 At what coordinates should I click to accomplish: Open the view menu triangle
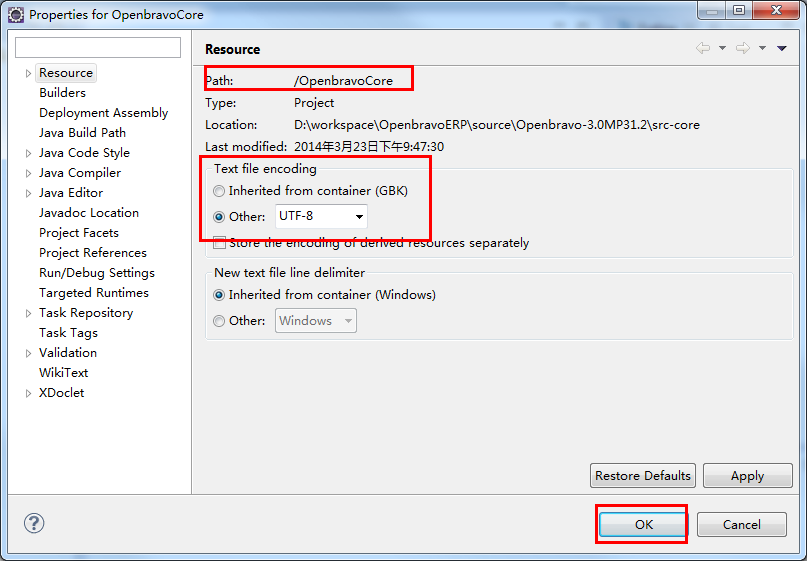point(782,48)
